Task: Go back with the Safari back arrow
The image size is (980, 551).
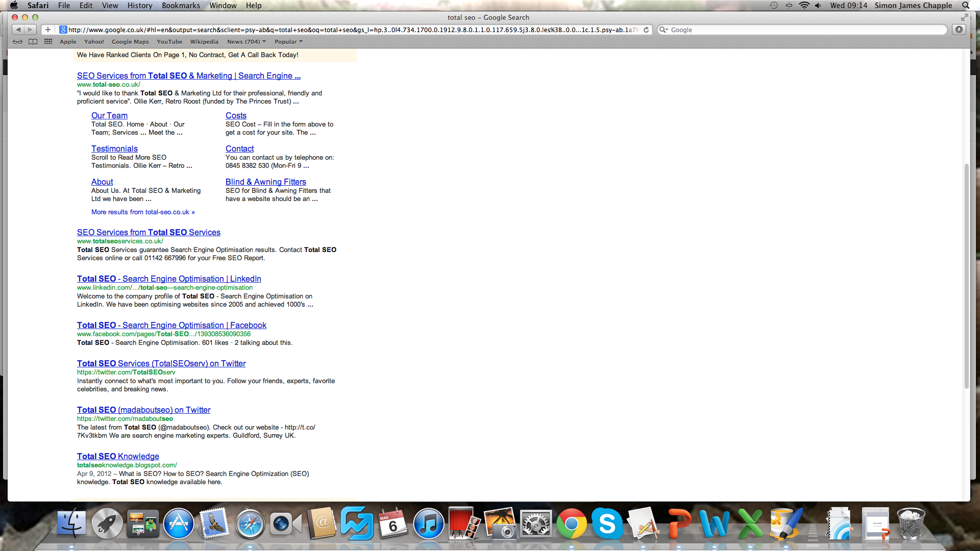Action: point(18,30)
